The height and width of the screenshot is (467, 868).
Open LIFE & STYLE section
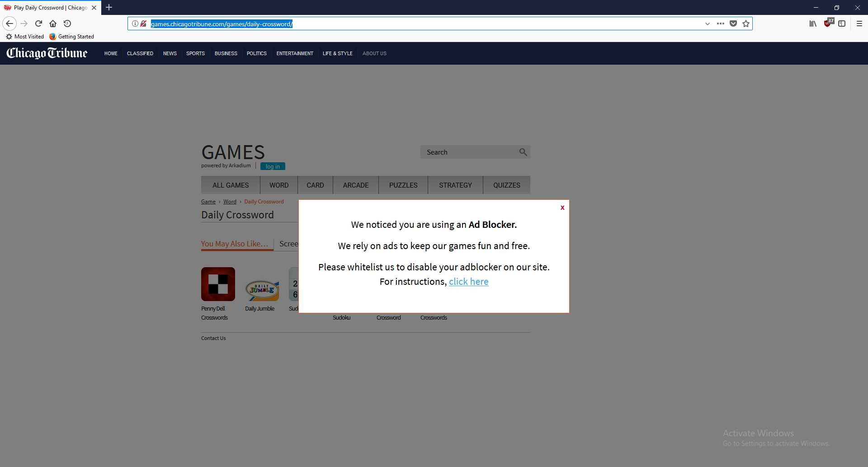coord(338,53)
